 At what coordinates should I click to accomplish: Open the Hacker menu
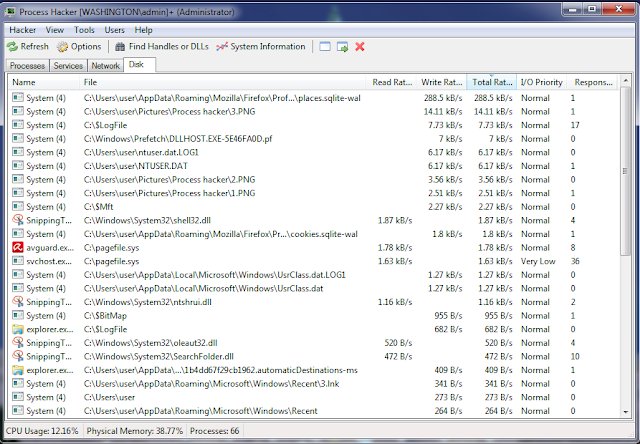pos(22,30)
